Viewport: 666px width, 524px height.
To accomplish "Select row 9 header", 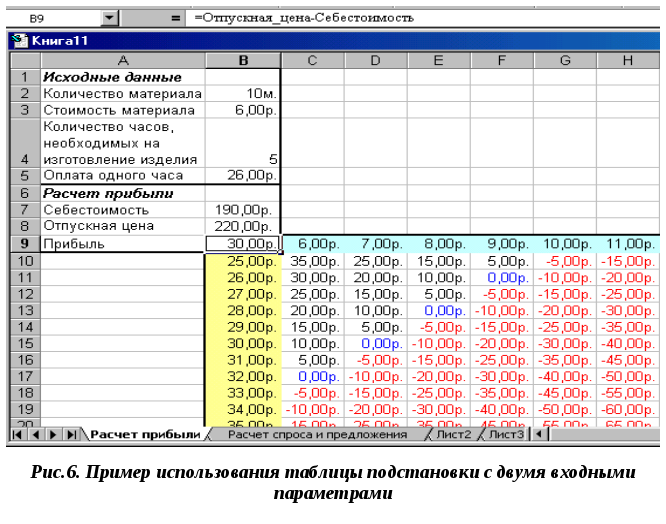I will 25,244.
